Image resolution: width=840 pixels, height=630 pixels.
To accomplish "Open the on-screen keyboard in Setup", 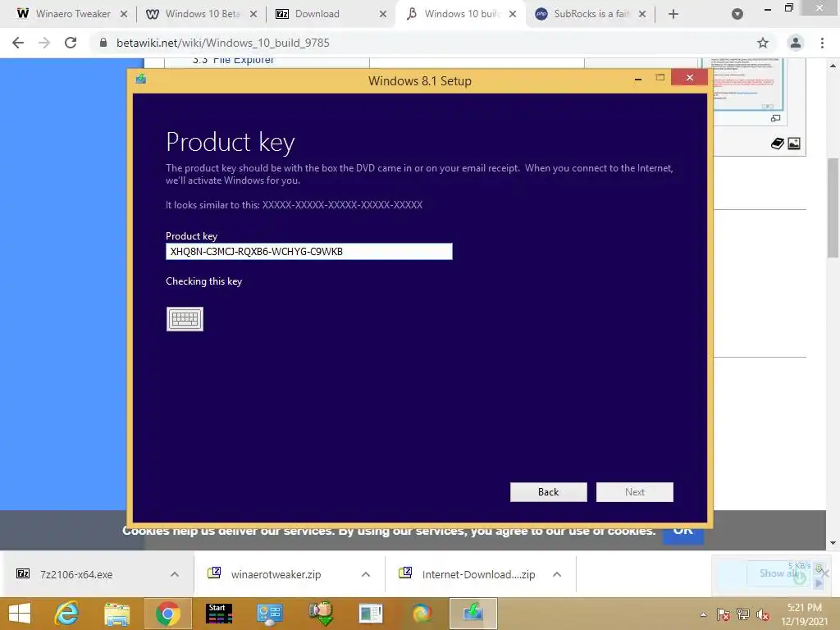I will pos(185,319).
